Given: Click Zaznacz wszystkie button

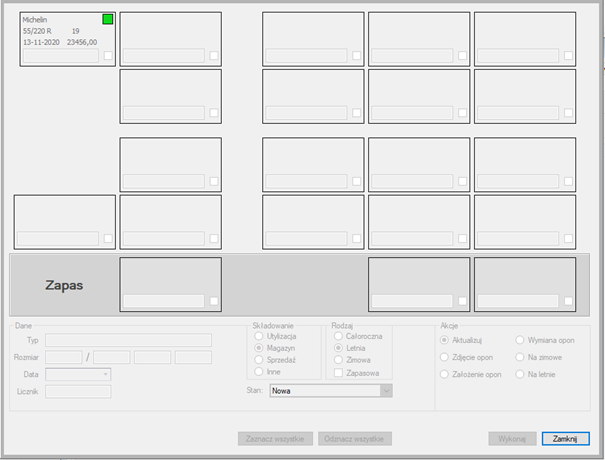Looking at the screenshot, I should (275, 439).
